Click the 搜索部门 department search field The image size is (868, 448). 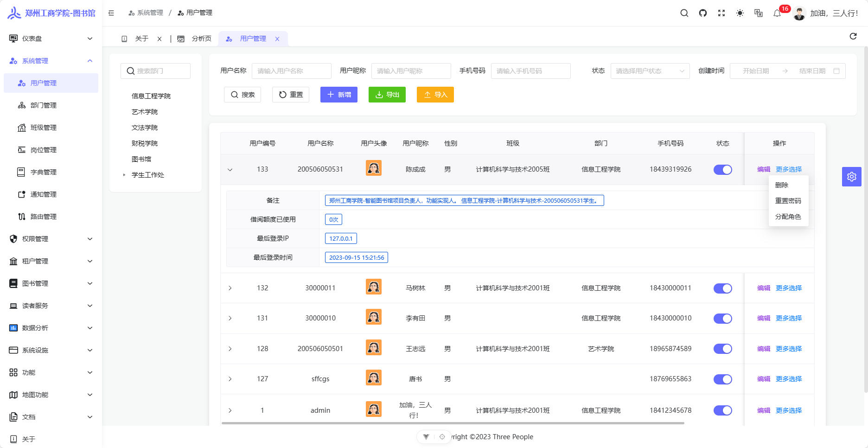click(x=156, y=71)
